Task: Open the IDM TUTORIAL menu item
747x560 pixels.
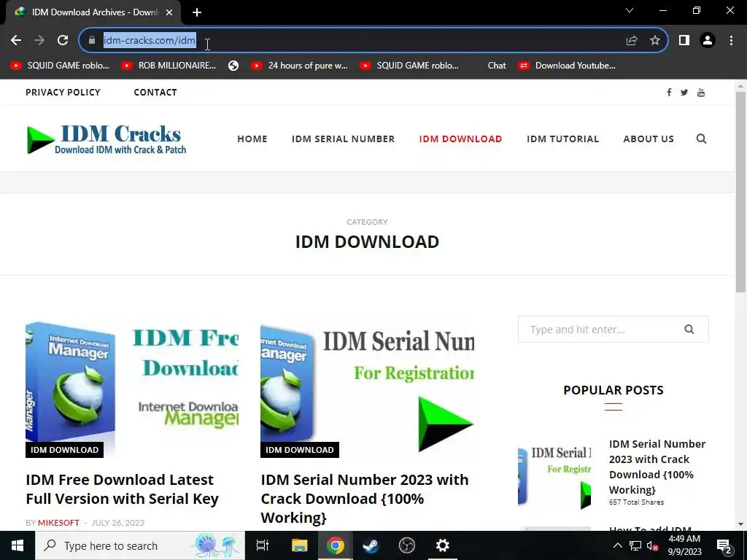Action: pos(562,139)
